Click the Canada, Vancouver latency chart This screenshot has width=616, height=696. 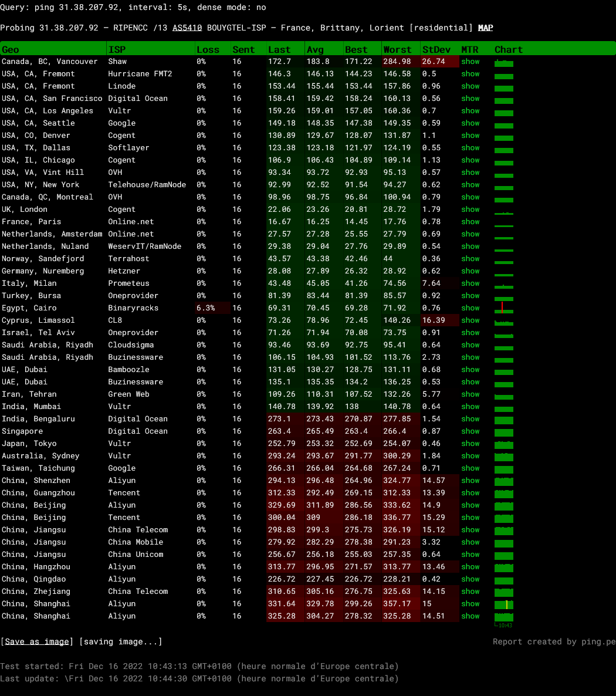tap(503, 62)
